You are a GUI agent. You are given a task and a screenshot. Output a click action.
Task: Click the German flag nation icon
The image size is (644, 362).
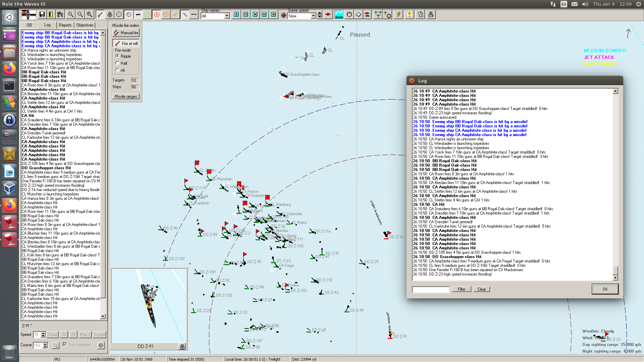coord(29,14)
